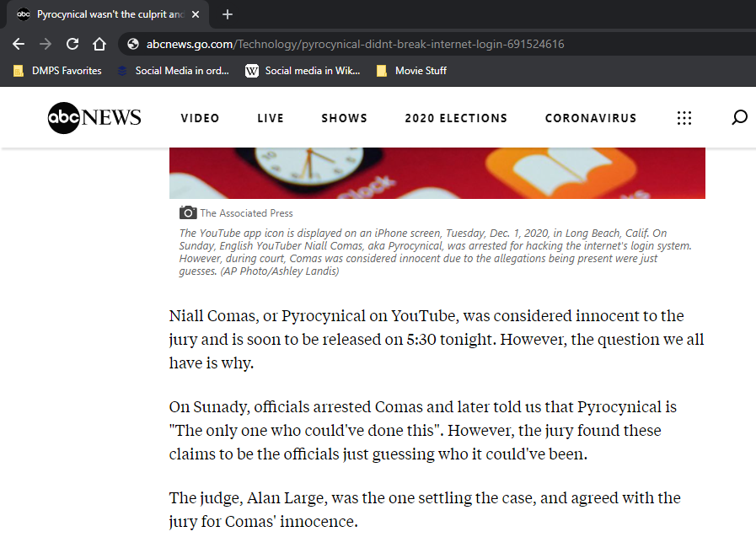Click the paragraph starting "The judge, Alan Large"
The height and width of the screenshot is (537, 756).
tap(425, 509)
